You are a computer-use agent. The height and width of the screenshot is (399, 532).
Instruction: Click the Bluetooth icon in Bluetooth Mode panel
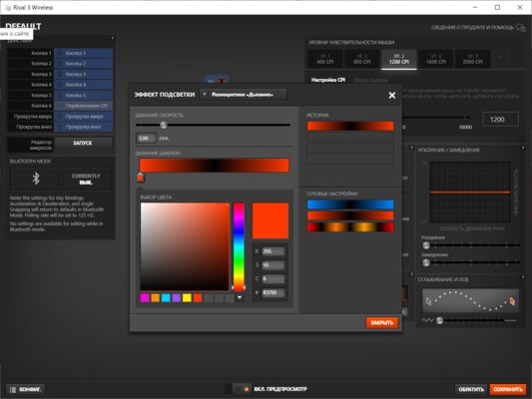pyautogui.click(x=36, y=179)
